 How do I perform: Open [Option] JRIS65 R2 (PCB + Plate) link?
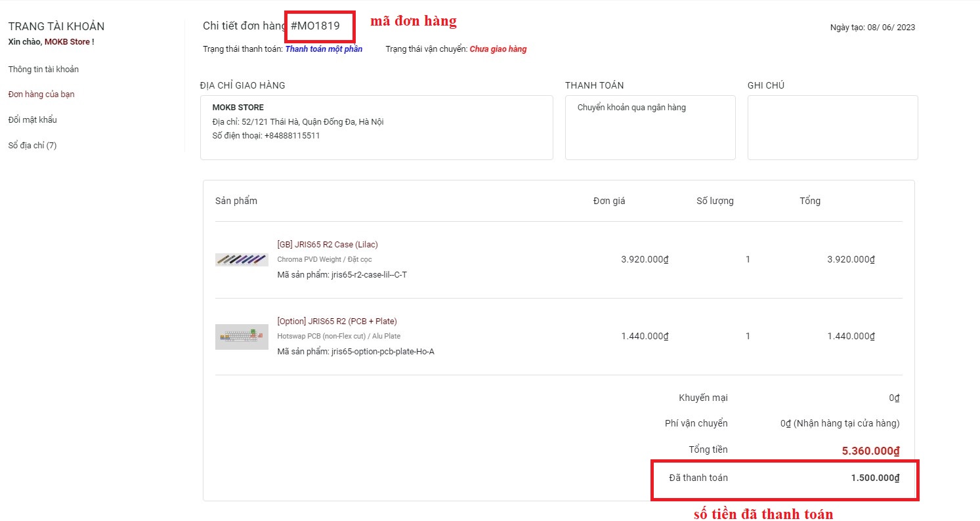337,322
